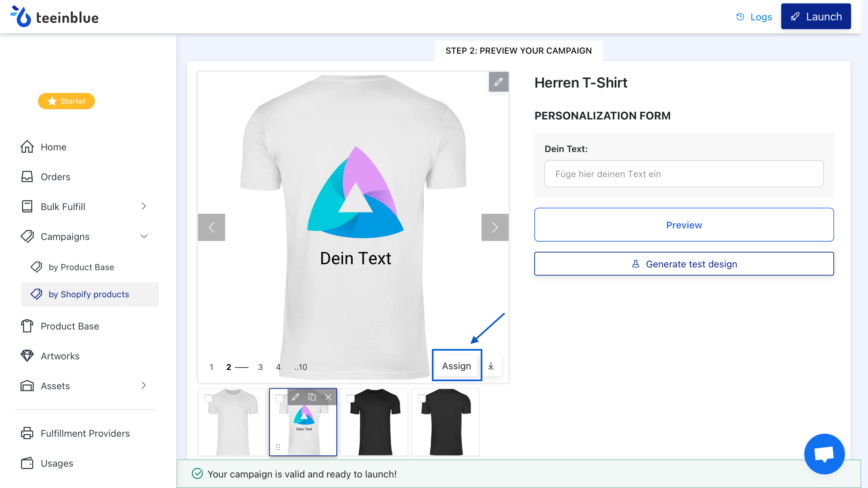Click Generate test design button
Viewport: 868px width, 488px height.
click(x=684, y=264)
